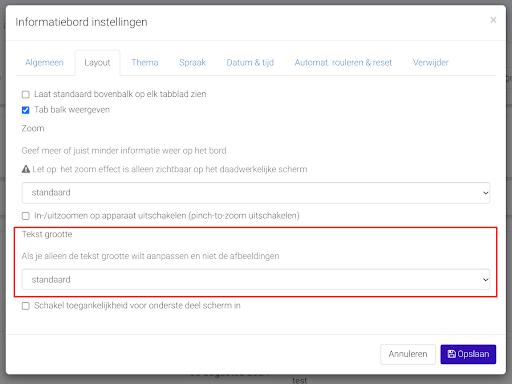The height and width of the screenshot is (384, 512).
Task: Switch to the Algemeen tab
Action: pyautogui.click(x=44, y=63)
